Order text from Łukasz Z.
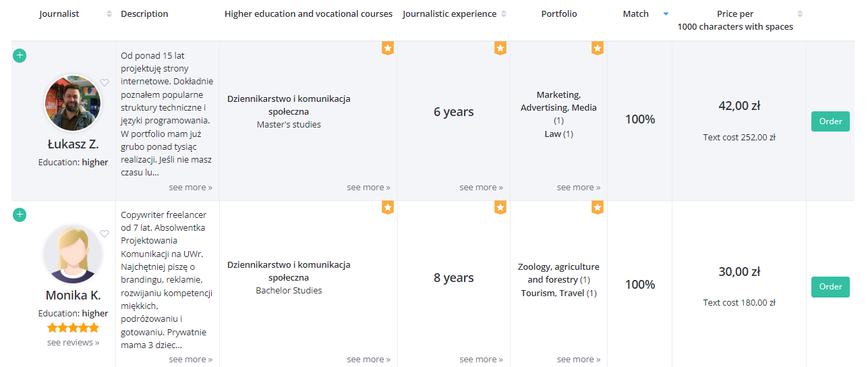 click(x=830, y=121)
